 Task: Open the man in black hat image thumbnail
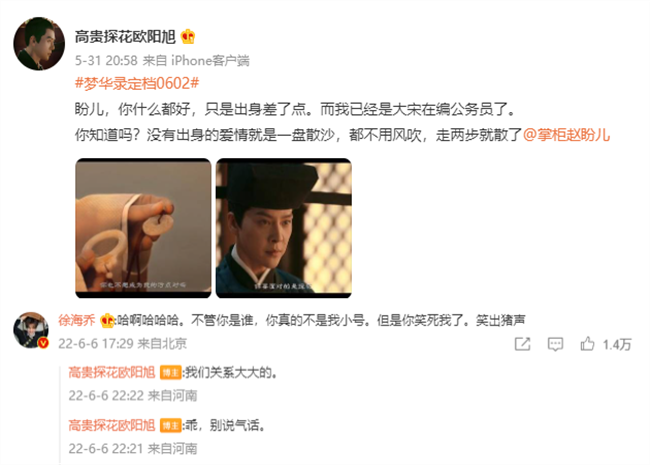point(284,228)
